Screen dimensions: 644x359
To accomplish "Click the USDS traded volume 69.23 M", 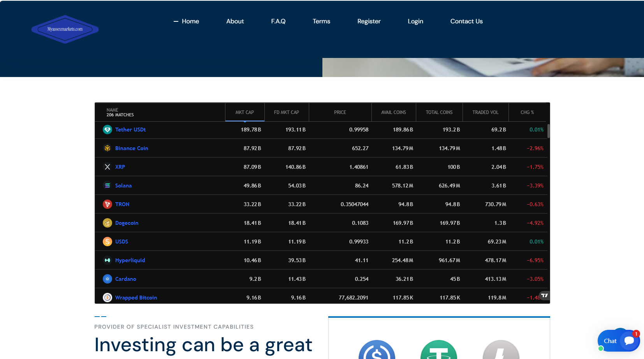I will pyautogui.click(x=497, y=242).
